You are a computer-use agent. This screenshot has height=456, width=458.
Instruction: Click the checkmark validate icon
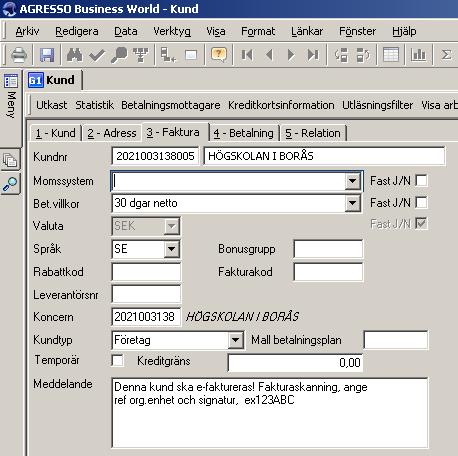(x=97, y=55)
